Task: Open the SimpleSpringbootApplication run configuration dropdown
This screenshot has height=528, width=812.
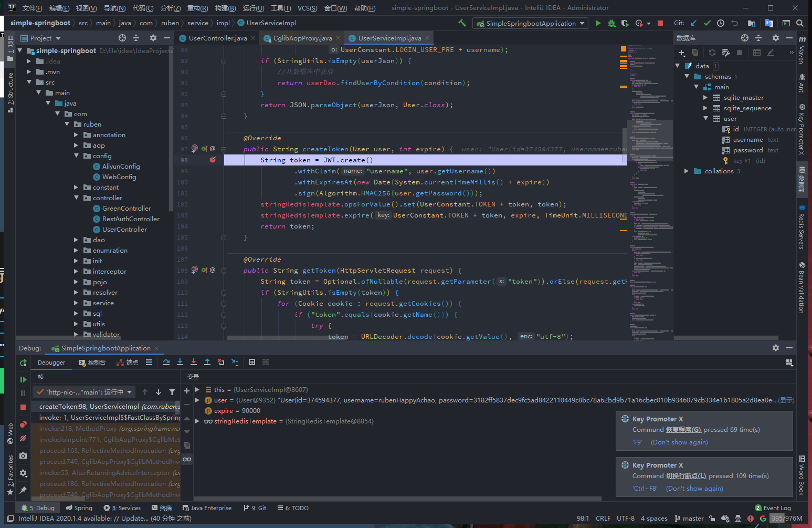Action: point(530,23)
